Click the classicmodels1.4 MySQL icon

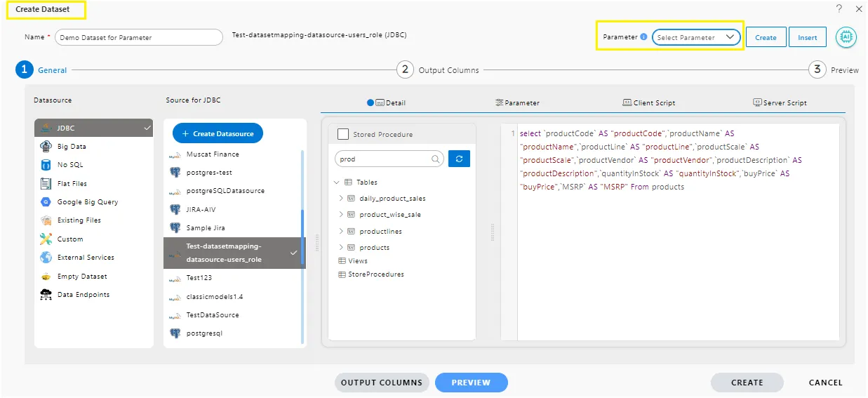[175, 297]
